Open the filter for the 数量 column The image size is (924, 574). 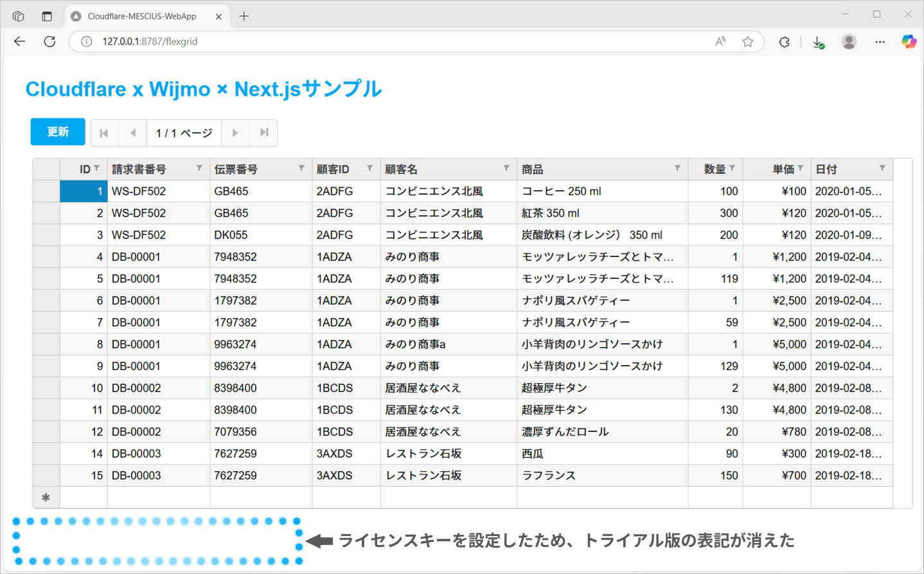pyautogui.click(x=732, y=168)
